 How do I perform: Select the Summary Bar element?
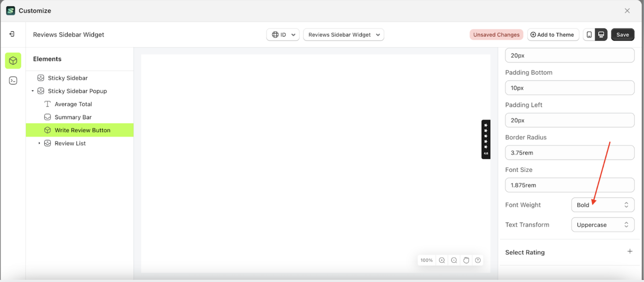[74, 117]
